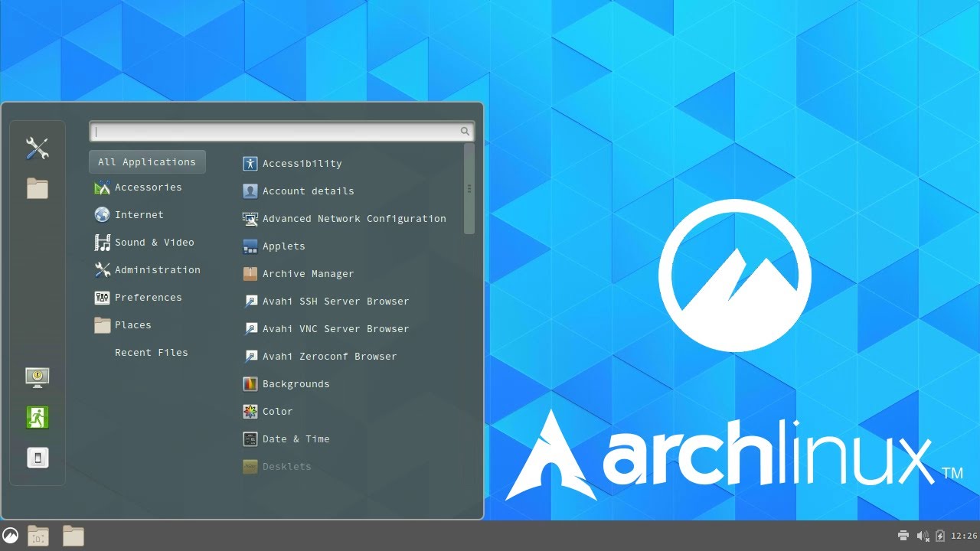Click the "Archive Manager" text label

(308, 273)
